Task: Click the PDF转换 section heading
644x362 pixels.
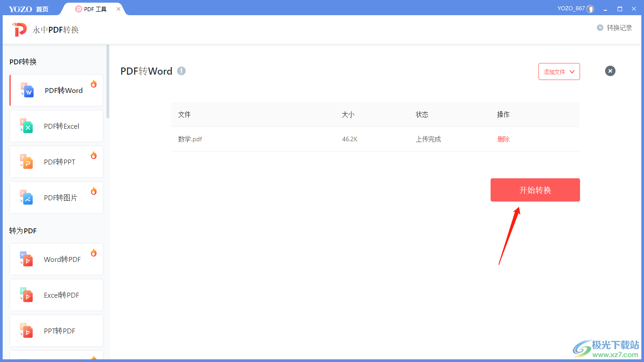Action: (x=23, y=62)
